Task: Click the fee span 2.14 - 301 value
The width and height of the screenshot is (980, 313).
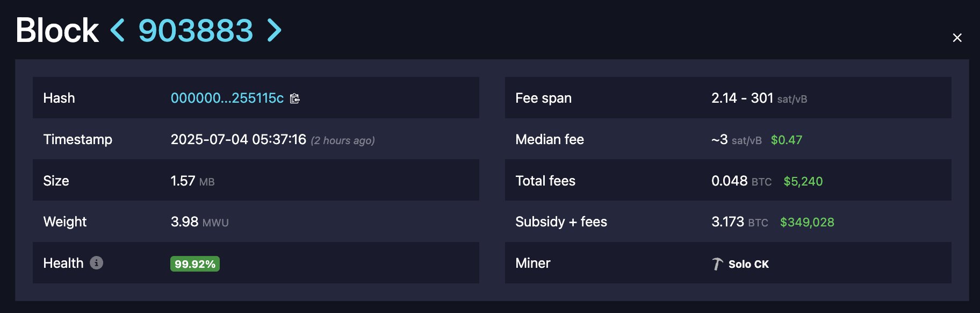Action: (x=742, y=98)
